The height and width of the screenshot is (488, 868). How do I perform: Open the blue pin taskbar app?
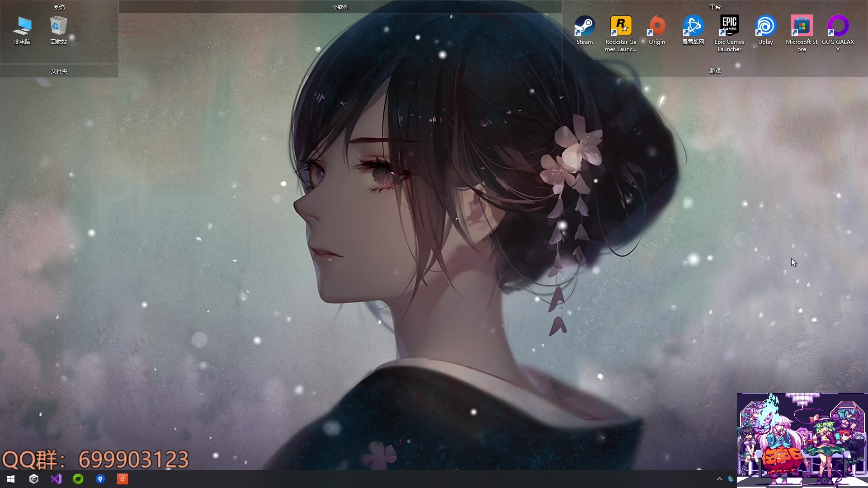click(x=100, y=479)
